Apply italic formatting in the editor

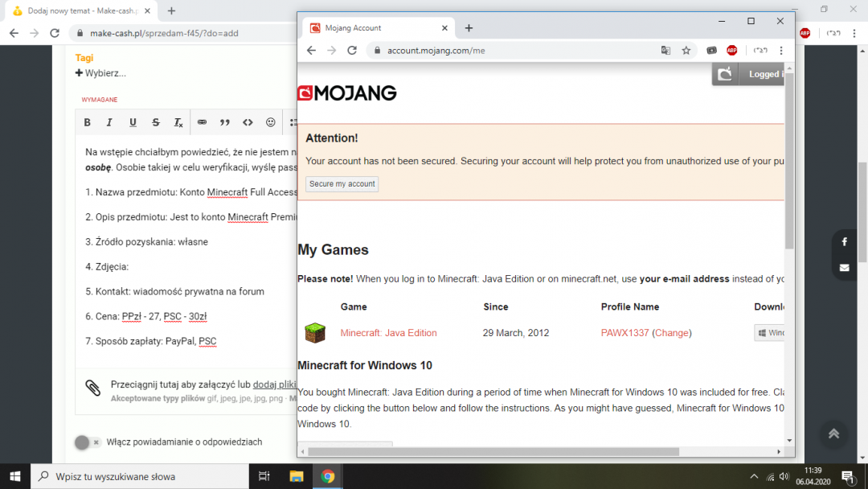coord(110,122)
